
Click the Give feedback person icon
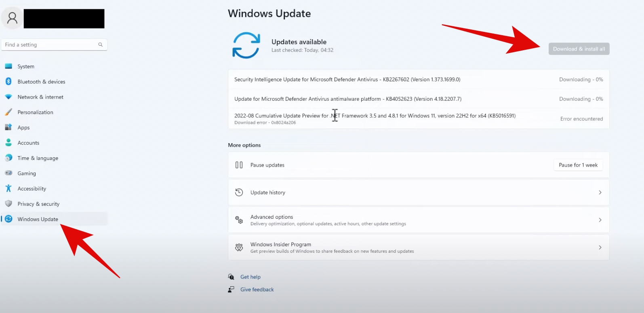[x=231, y=290]
